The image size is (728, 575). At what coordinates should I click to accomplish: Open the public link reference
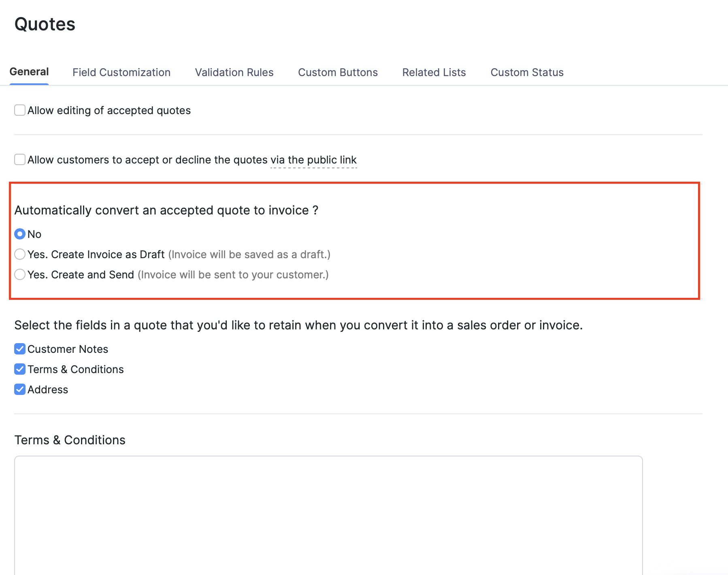tap(314, 159)
